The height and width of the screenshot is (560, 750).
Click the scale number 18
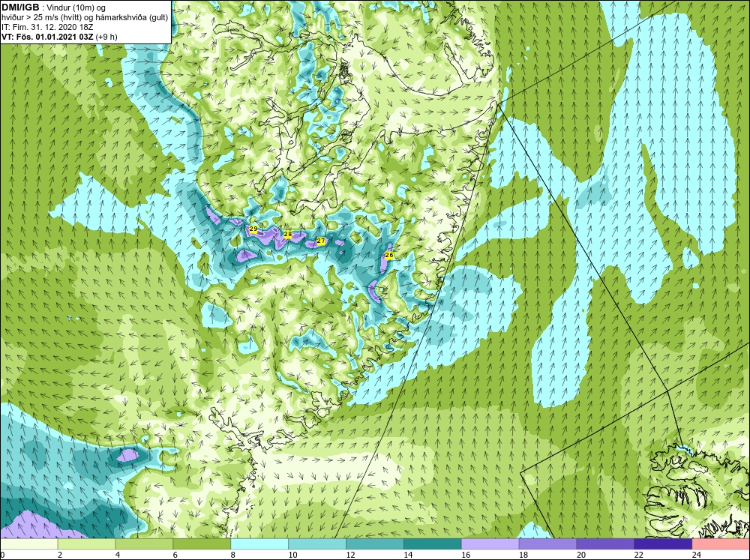point(523,555)
